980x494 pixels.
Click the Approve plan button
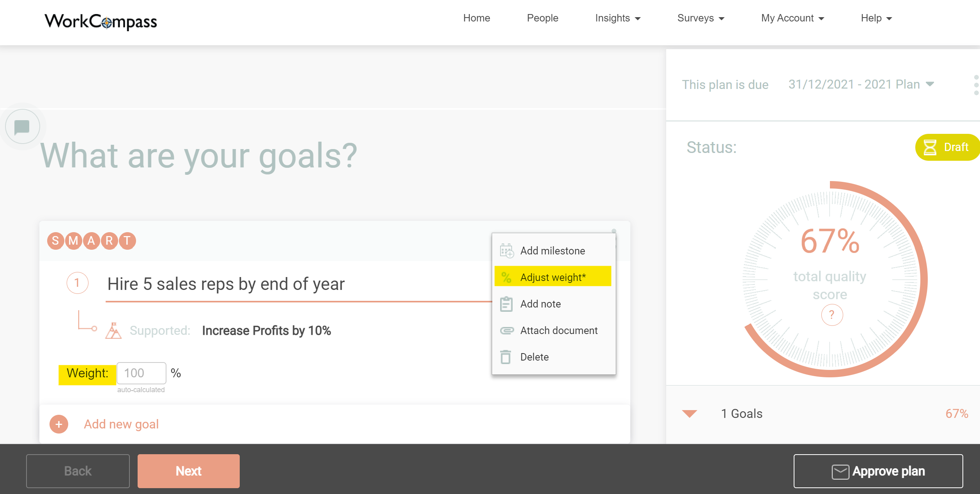(x=878, y=471)
